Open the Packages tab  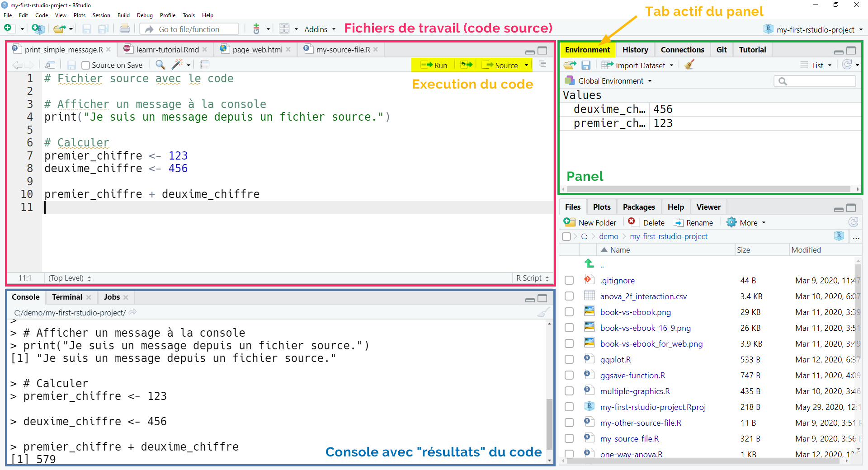pyautogui.click(x=638, y=207)
